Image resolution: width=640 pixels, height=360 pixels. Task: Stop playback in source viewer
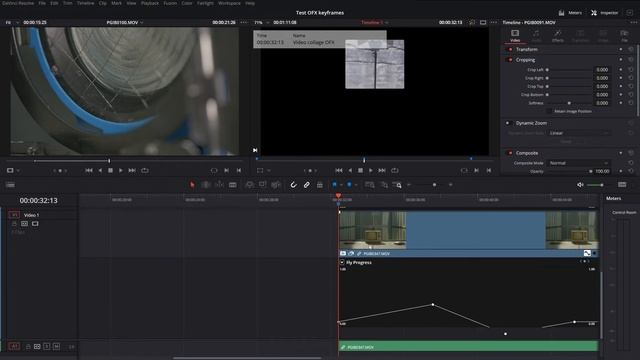click(110, 170)
